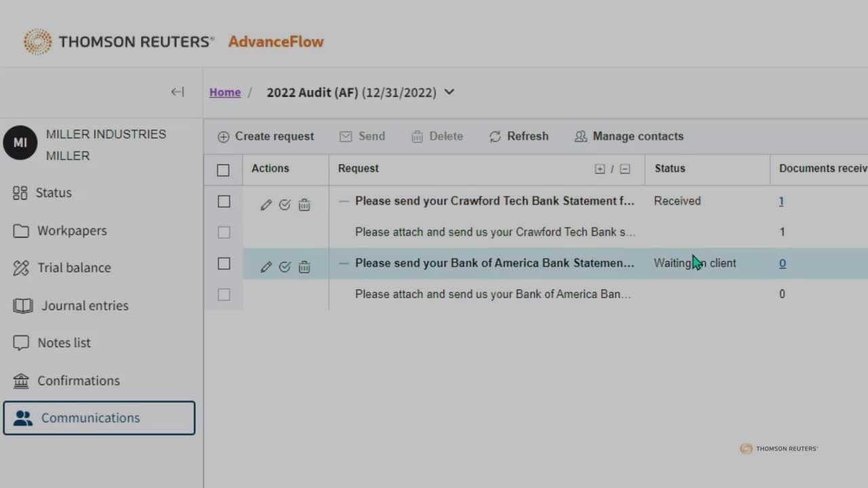Image resolution: width=868 pixels, height=488 pixels.
Task: Click edit pencil icon for Crawford Tech request
Action: (x=266, y=205)
